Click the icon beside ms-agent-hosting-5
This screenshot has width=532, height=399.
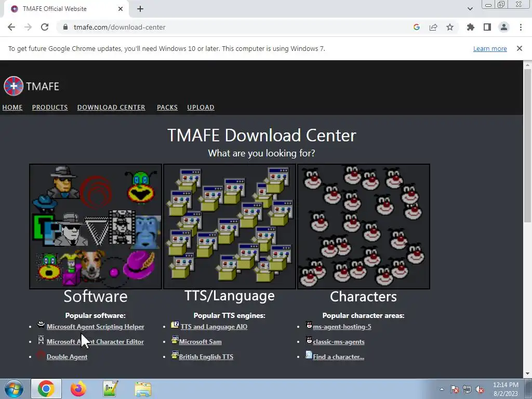coord(309,325)
